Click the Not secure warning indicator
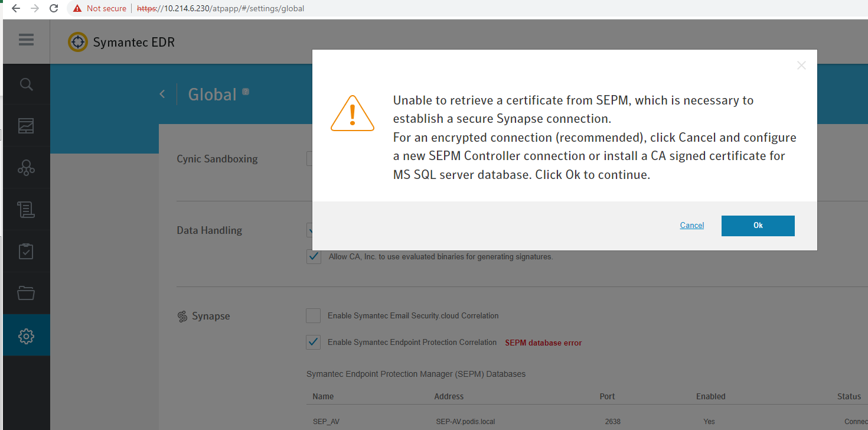Image resolution: width=868 pixels, height=430 pixels. [x=100, y=8]
